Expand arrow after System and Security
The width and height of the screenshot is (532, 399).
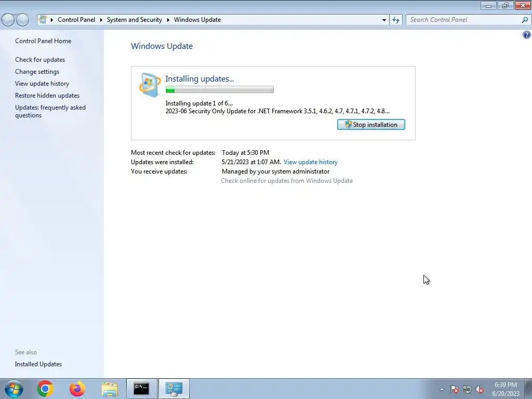(x=168, y=20)
